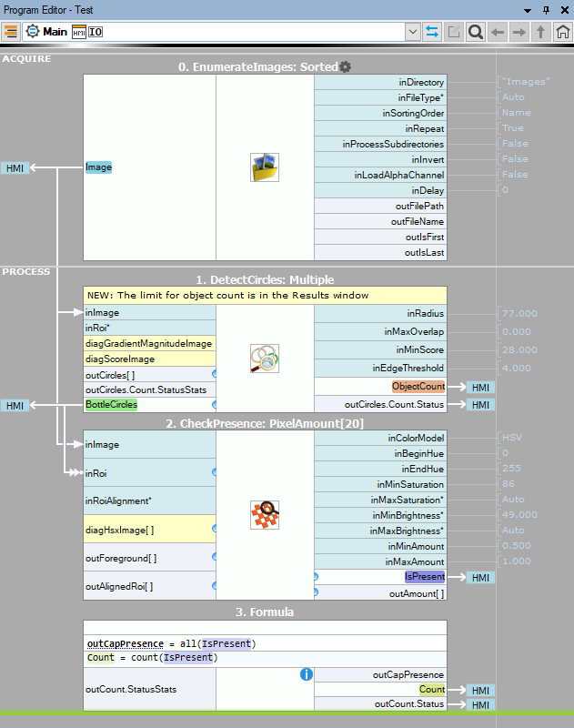Click the navigate forward arrow
This screenshot has height=728, width=574.
point(519,32)
